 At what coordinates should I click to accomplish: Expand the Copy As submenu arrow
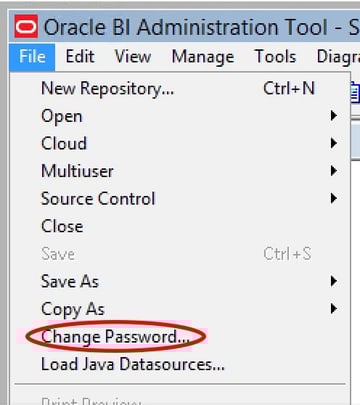point(333,309)
